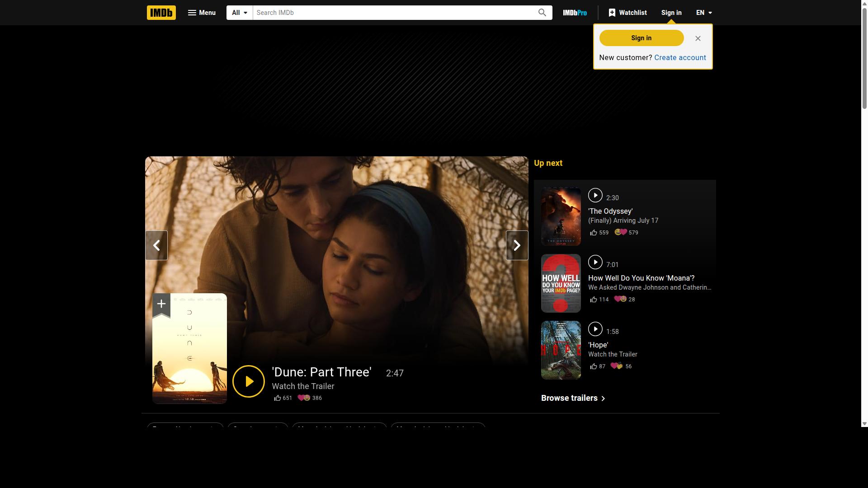Image resolution: width=868 pixels, height=488 pixels.
Task: Click the page scrollbar up arrow
Action: click(x=864, y=3)
